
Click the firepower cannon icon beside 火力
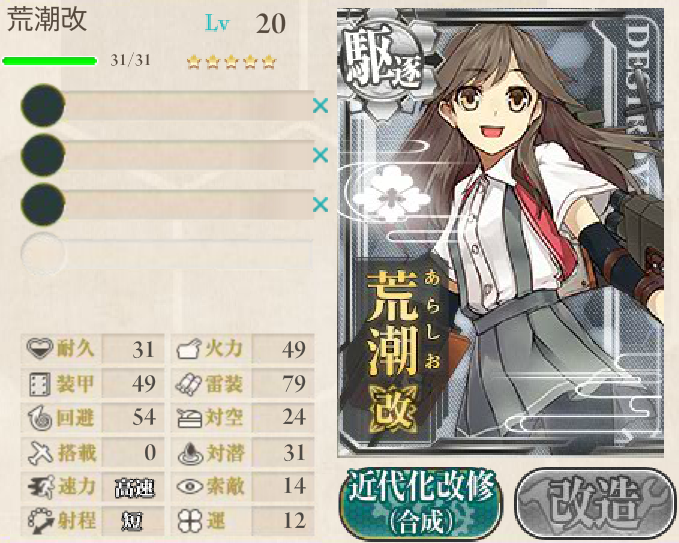point(189,349)
